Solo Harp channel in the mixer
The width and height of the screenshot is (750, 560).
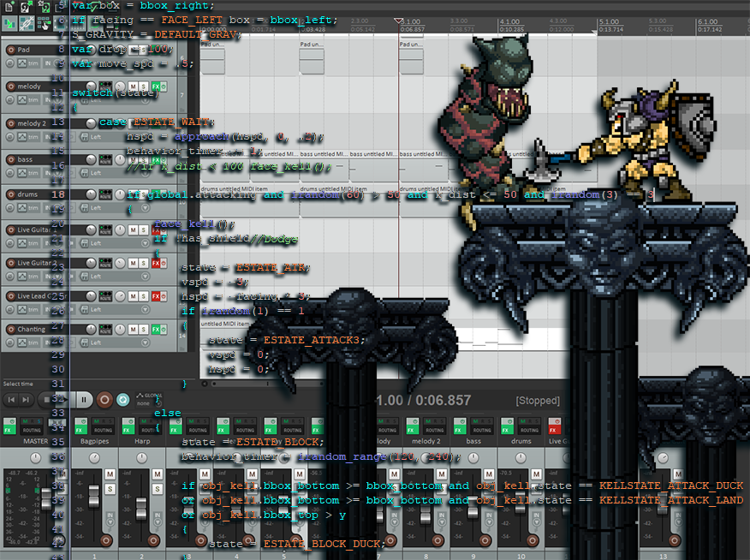coord(158,489)
